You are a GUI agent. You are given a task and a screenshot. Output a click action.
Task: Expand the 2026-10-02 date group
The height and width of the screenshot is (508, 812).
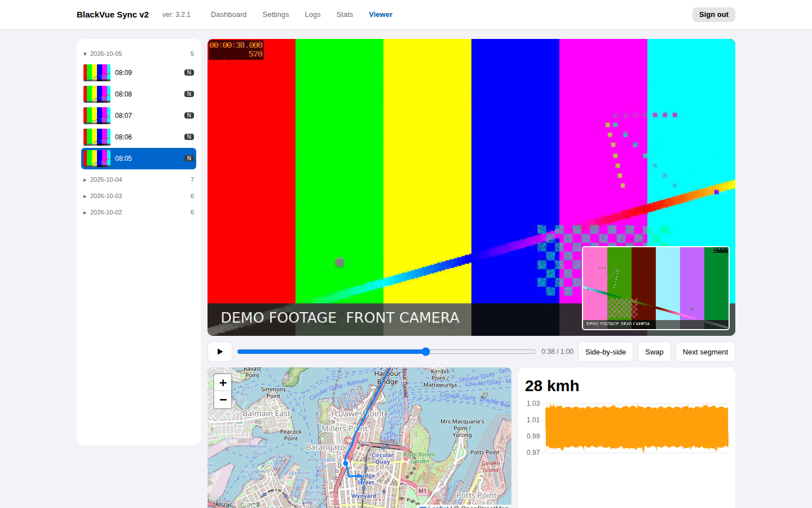(x=139, y=212)
